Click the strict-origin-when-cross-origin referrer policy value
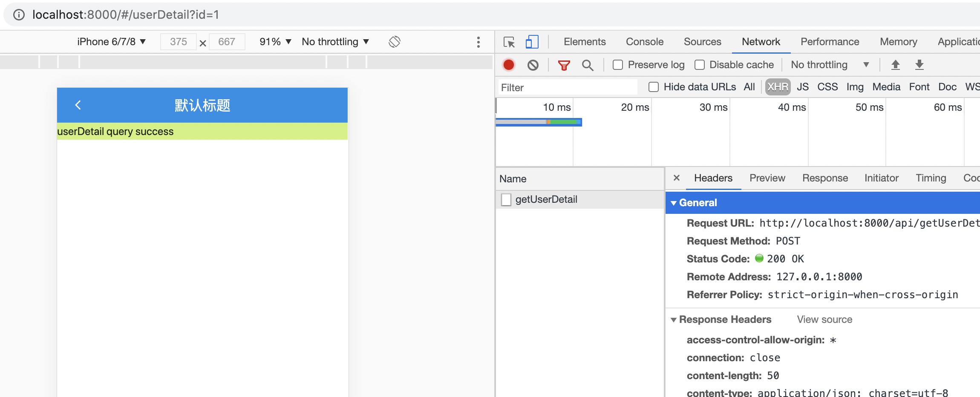Image resolution: width=980 pixels, height=397 pixels. (x=863, y=295)
